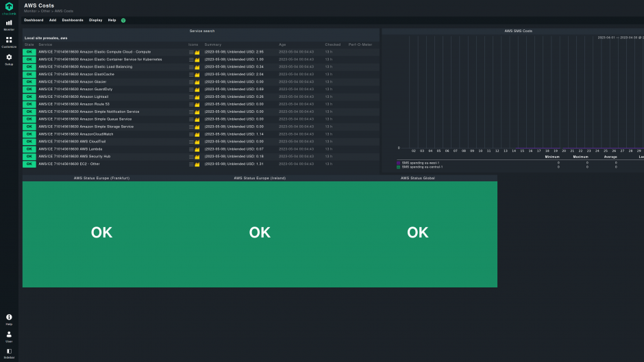The width and height of the screenshot is (644, 362).
Task: Click the AWS Security Hub service link
Action: [74, 156]
